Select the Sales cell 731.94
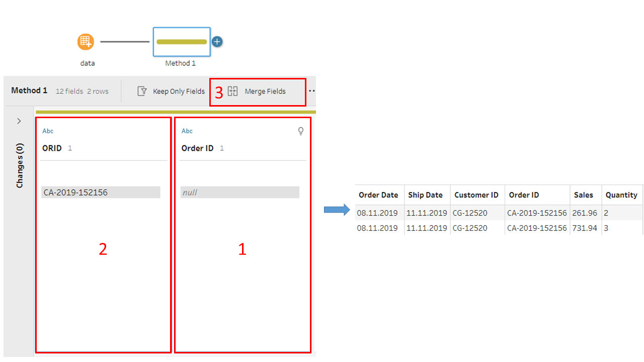 click(x=585, y=228)
